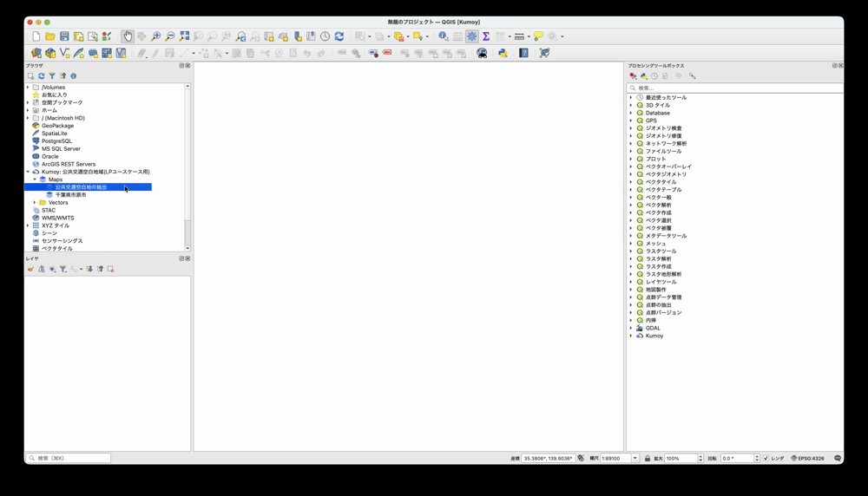Click the Browser panel info properties icon
Screen dimensions: 868x496
click(x=73, y=76)
